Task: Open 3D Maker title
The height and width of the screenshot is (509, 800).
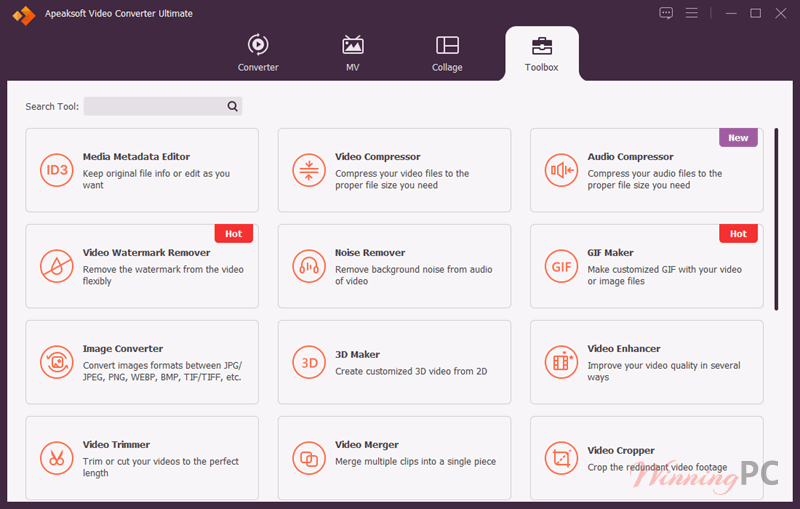Action: (357, 354)
